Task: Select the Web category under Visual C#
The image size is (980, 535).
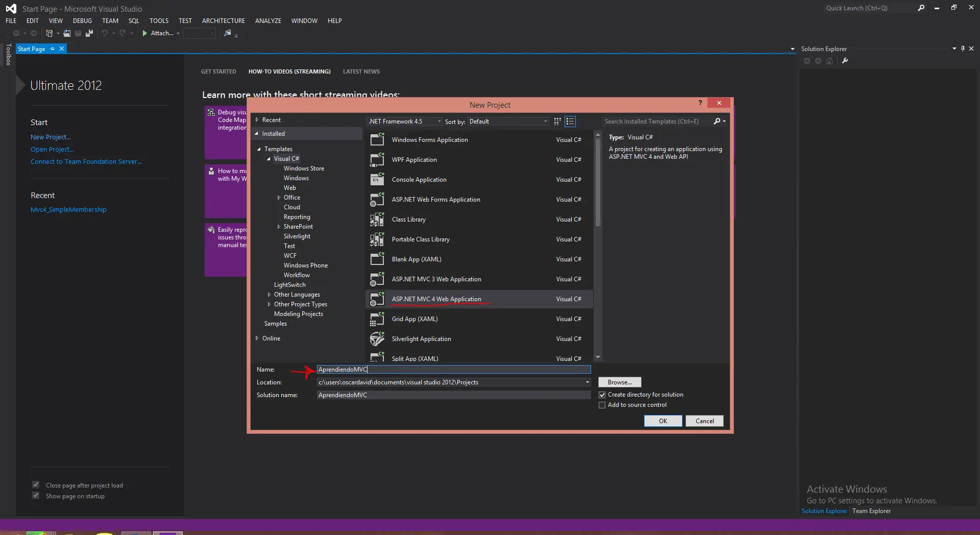Action: (x=290, y=188)
